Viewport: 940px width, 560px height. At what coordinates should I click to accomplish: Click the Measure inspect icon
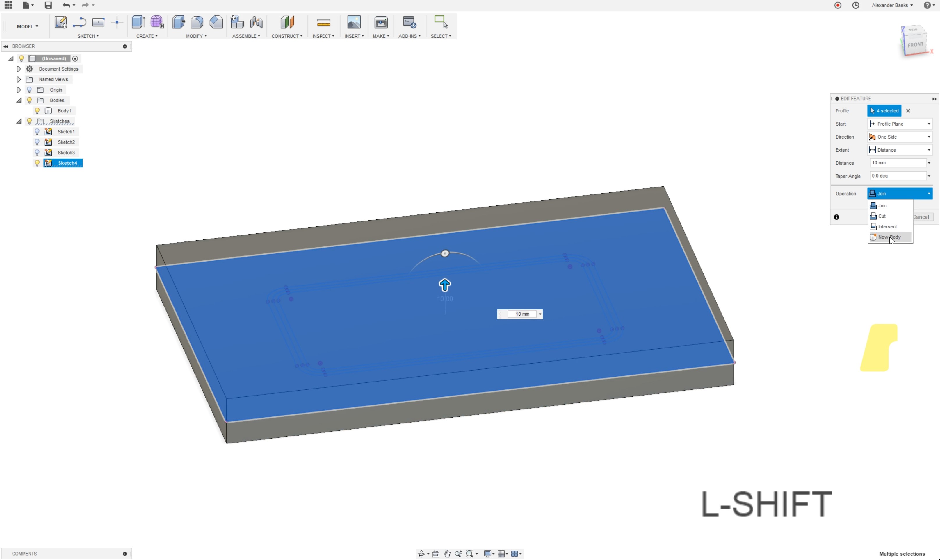[x=323, y=23]
